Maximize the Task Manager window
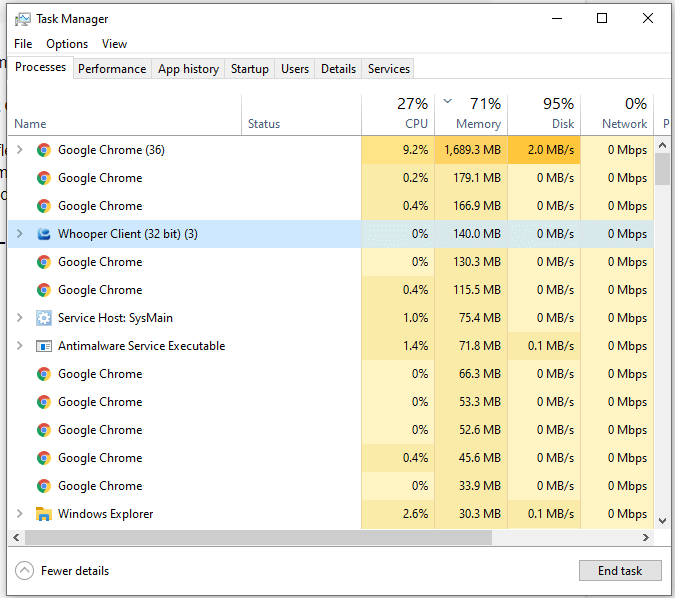 tap(602, 18)
